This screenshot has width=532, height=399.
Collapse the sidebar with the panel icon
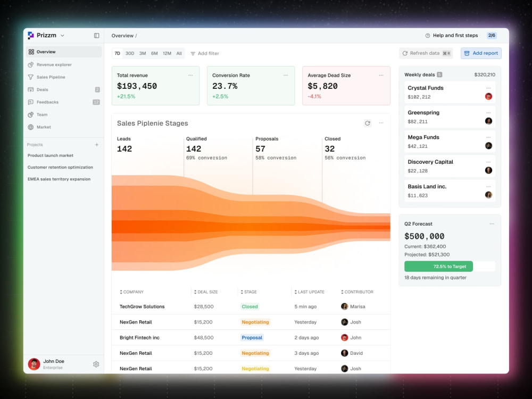tap(97, 36)
